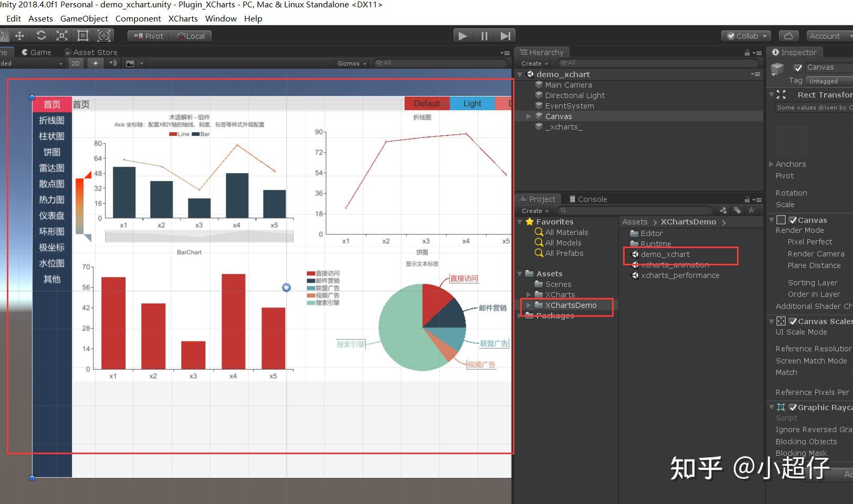The image size is (853, 504).
Task: Toggle the Canvas GameObject active checkbox
Action: click(x=798, y=68)
